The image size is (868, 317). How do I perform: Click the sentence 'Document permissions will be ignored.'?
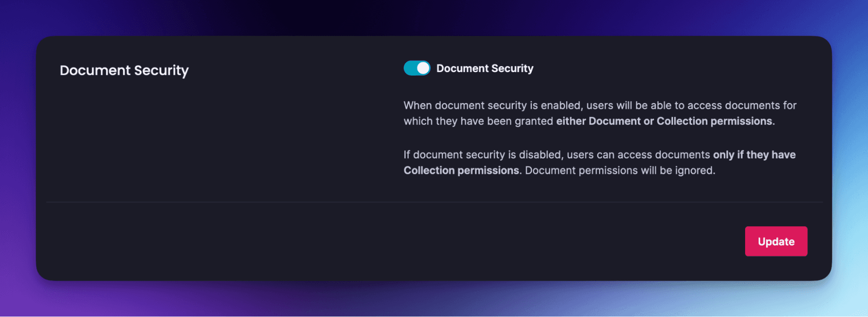pos(620,170)
